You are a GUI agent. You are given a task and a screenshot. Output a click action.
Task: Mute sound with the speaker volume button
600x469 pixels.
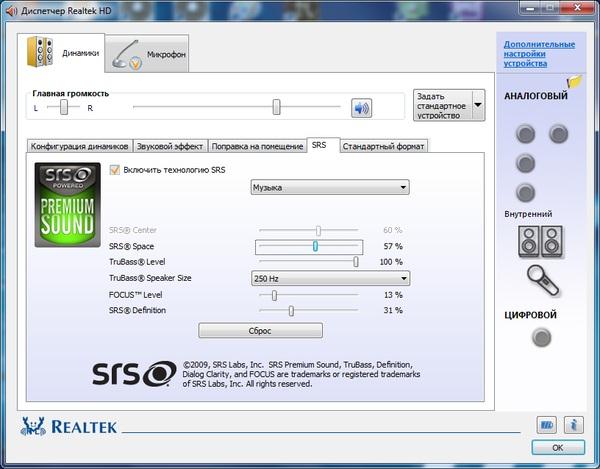pyautogui.click(x=361, y=108)
